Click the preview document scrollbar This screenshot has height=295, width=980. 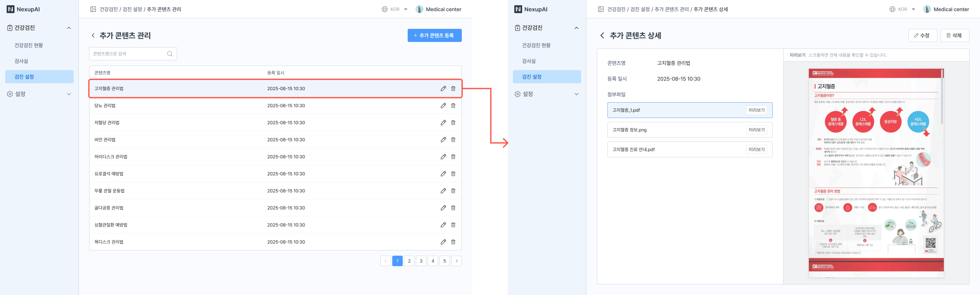942,97
